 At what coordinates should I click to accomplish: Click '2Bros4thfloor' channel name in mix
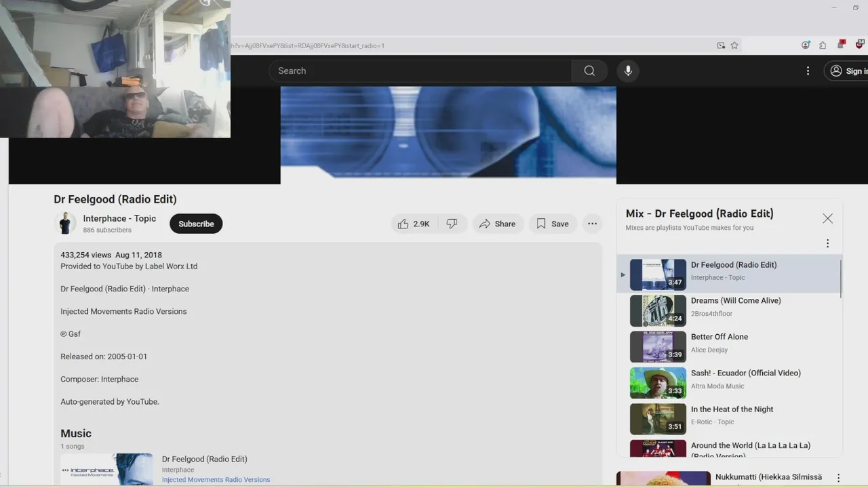click(x=711, y=314)
